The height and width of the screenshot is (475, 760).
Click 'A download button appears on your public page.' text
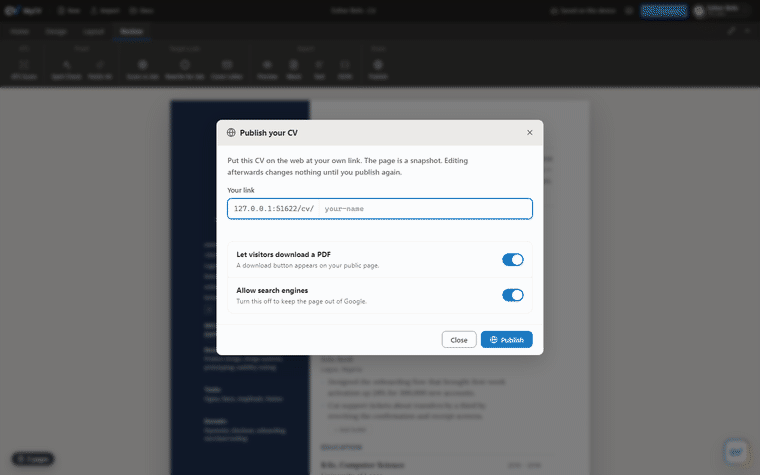[308, 266]
